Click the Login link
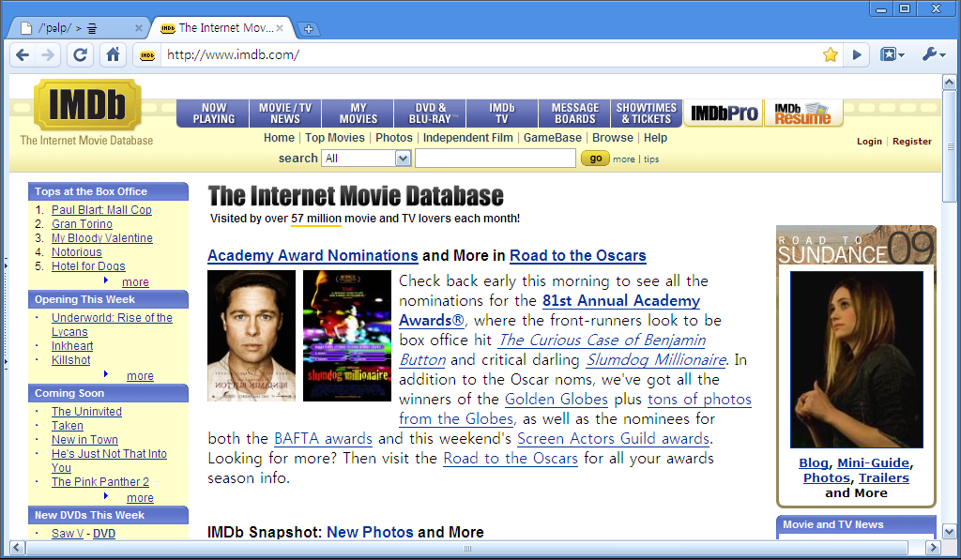Viewport: 961px width, 560px height. [869, 142]
